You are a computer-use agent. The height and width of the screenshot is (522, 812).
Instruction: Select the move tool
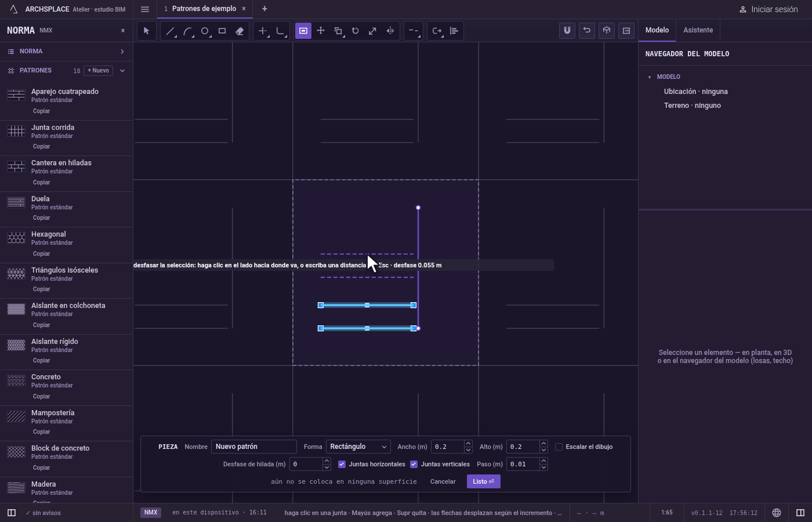321,31
